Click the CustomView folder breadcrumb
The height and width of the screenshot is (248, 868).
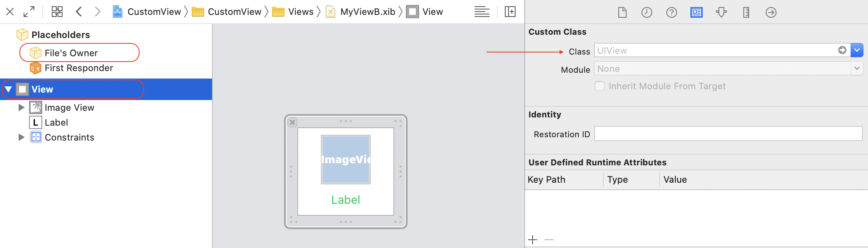(x=227, y=12)
